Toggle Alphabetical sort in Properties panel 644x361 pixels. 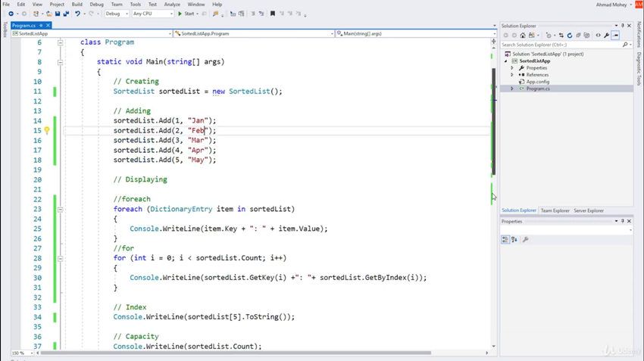[x=514, y=240]
